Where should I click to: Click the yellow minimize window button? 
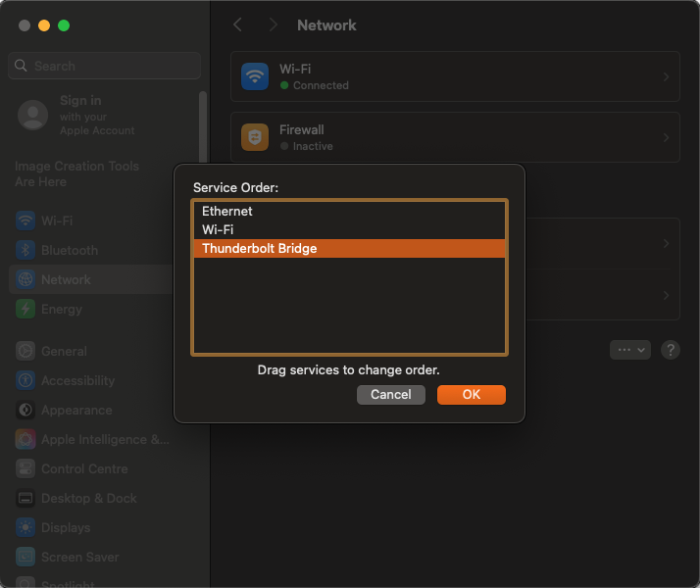pos(44,25)
